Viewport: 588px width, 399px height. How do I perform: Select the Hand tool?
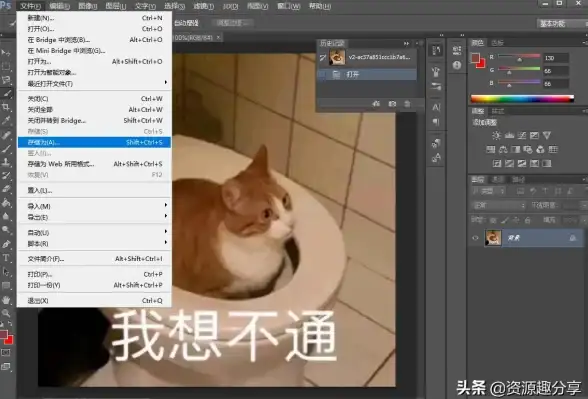[x=6, y=300]
